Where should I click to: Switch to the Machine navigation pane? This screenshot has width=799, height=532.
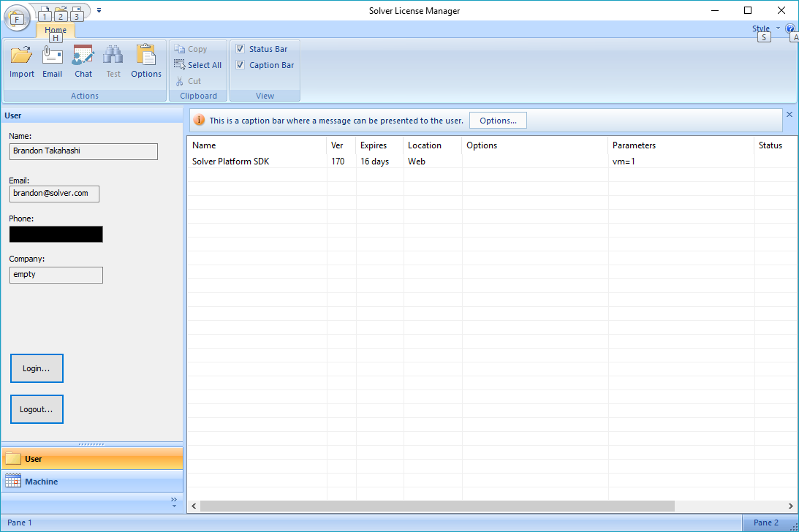click(92, 482)
